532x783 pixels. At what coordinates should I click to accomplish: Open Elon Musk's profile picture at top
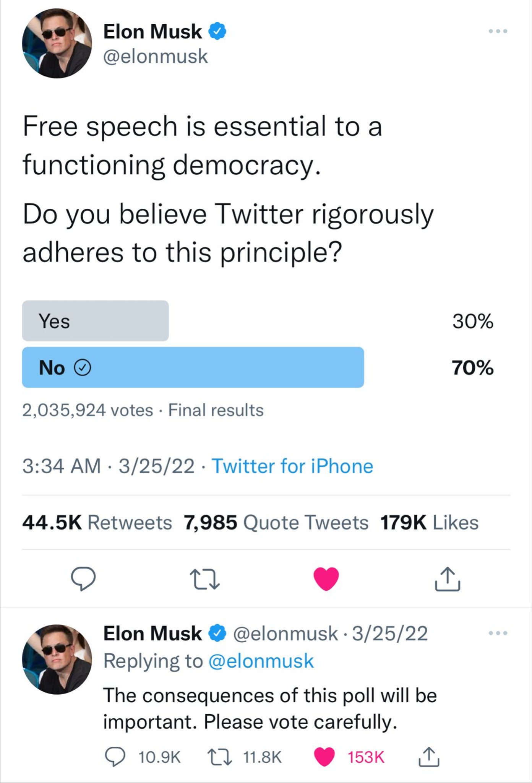click(57, 43)
